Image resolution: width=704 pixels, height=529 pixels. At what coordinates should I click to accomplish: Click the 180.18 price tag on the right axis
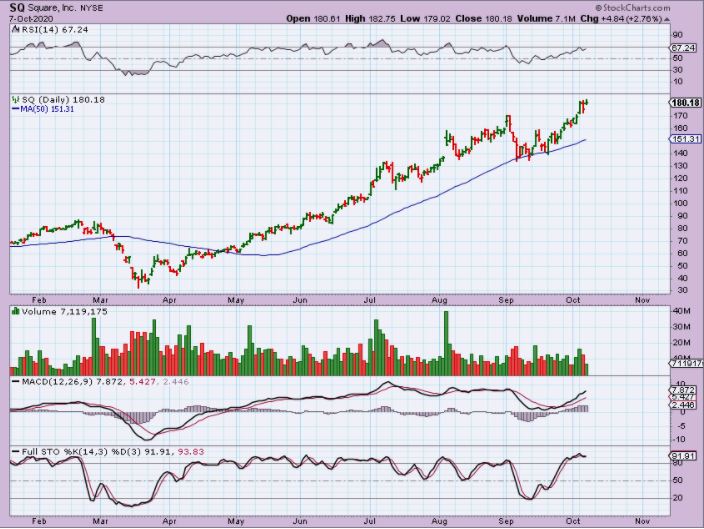[x=685, y=103]
